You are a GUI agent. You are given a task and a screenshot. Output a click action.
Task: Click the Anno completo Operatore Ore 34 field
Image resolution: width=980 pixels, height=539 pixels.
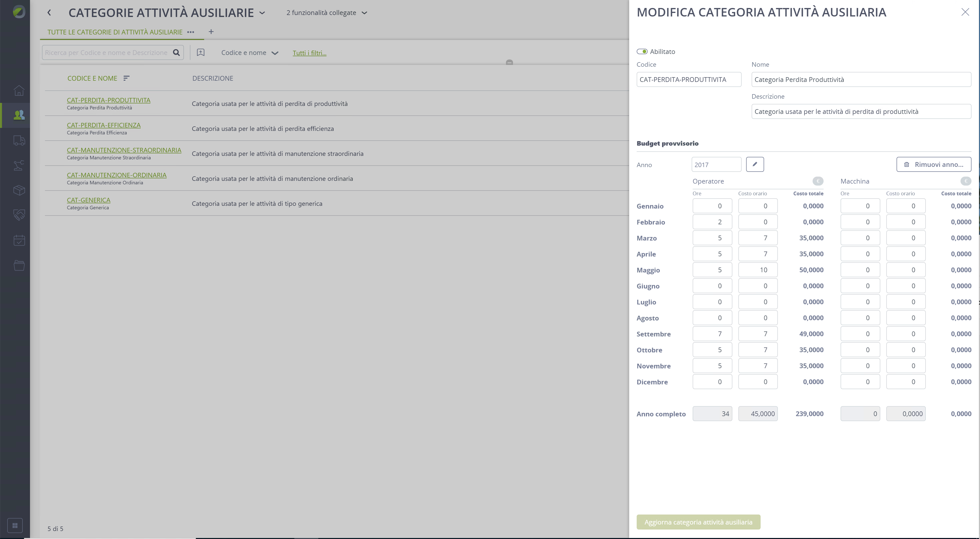point(712,413)
